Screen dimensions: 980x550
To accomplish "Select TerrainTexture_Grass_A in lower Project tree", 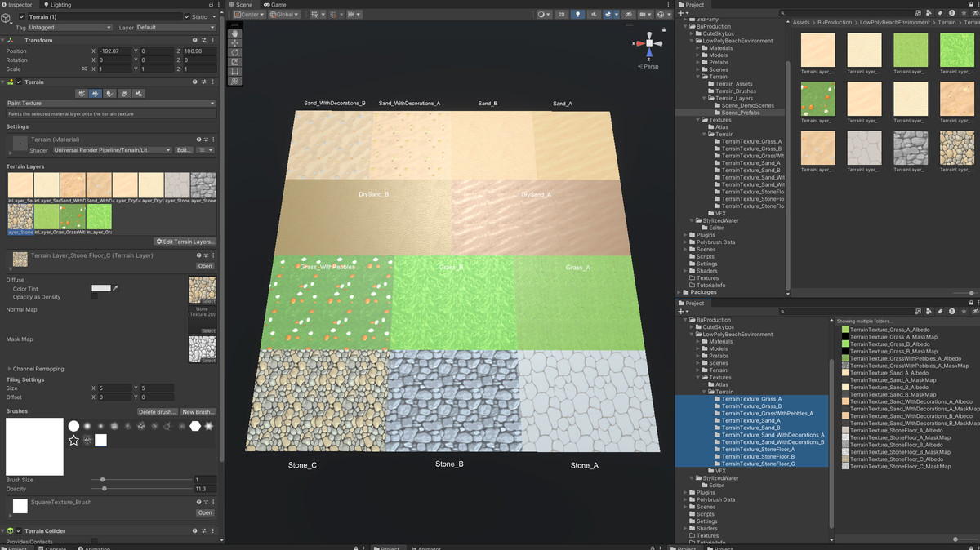I will (x=751, y=399).
